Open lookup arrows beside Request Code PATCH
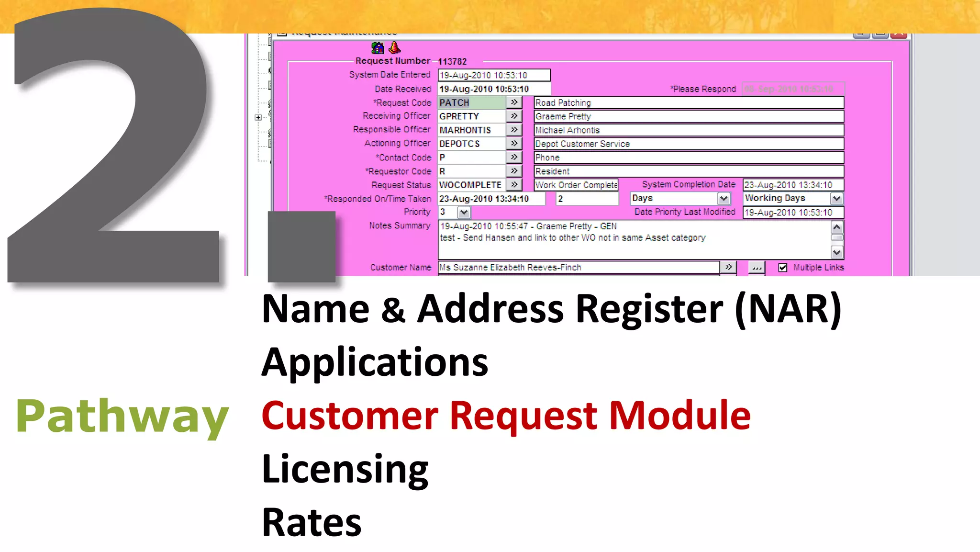This screenshot has height=552, width=980. [x=514, y=102]
